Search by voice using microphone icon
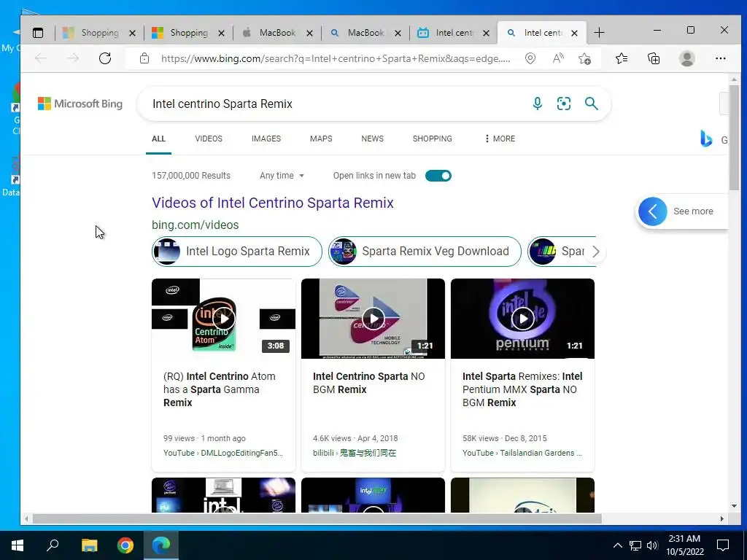The image size is (747, 560). tap(538, 104)
